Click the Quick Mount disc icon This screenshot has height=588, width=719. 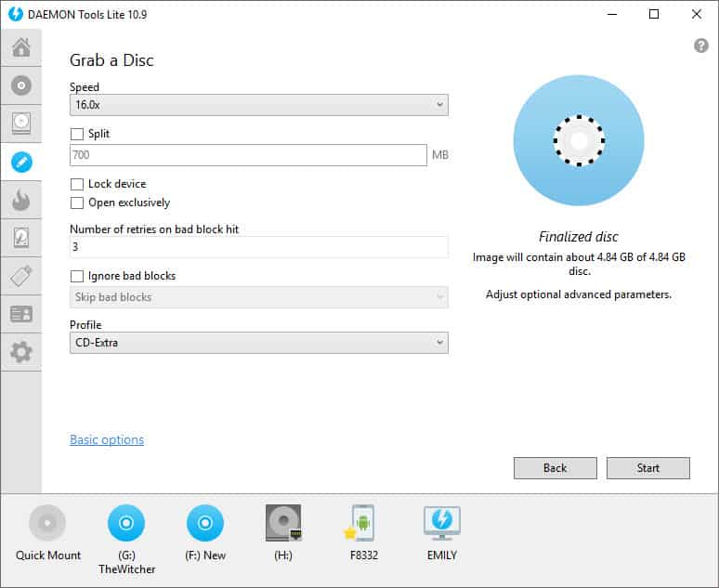(47, 523)
